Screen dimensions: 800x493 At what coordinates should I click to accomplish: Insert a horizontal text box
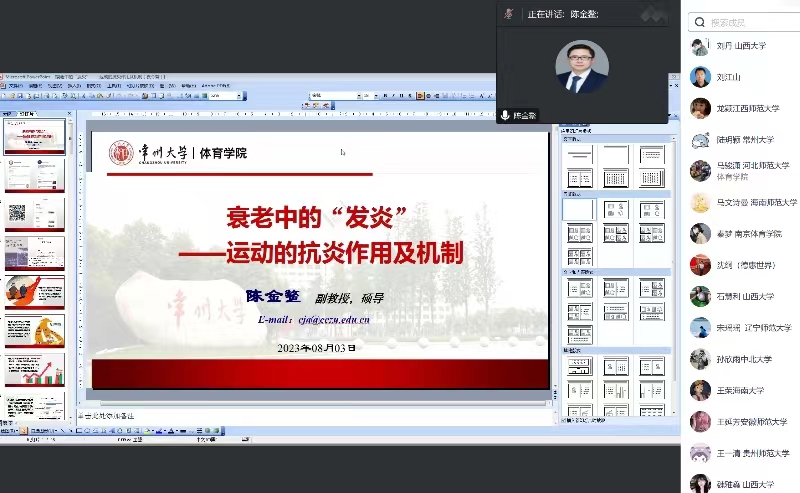95,431
